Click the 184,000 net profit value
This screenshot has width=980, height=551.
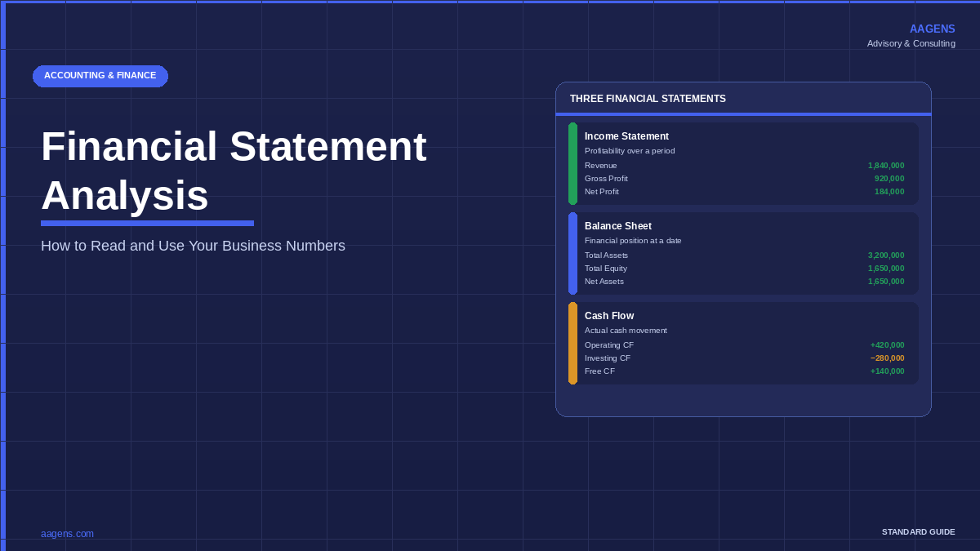point(889,192)
